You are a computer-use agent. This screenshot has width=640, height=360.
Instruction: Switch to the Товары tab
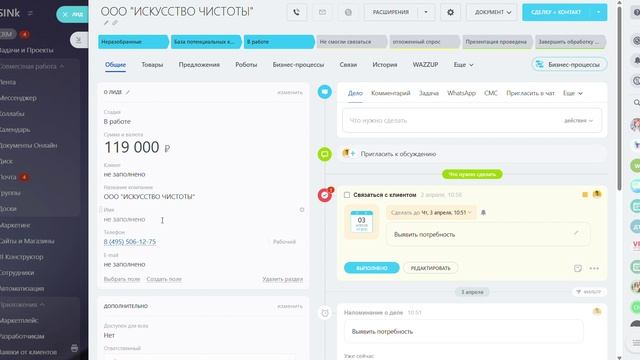coord(152,65)
